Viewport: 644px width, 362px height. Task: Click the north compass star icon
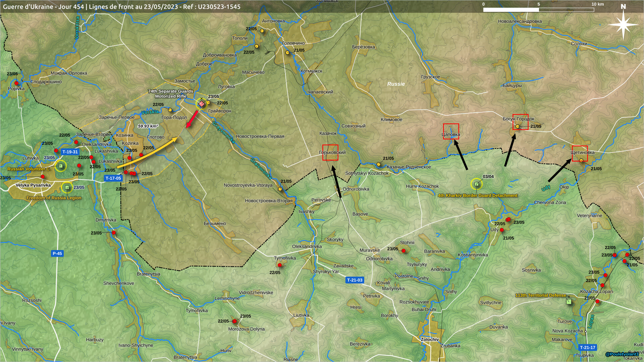623,24
